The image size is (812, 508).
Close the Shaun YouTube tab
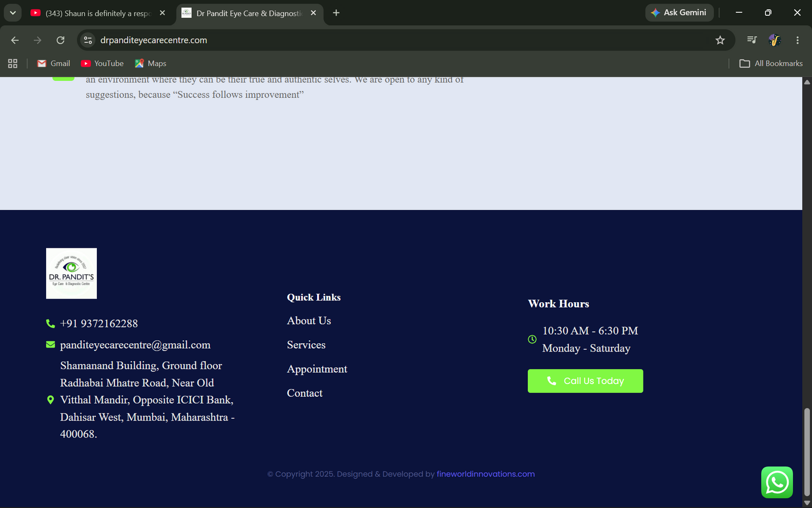(162, 13)
